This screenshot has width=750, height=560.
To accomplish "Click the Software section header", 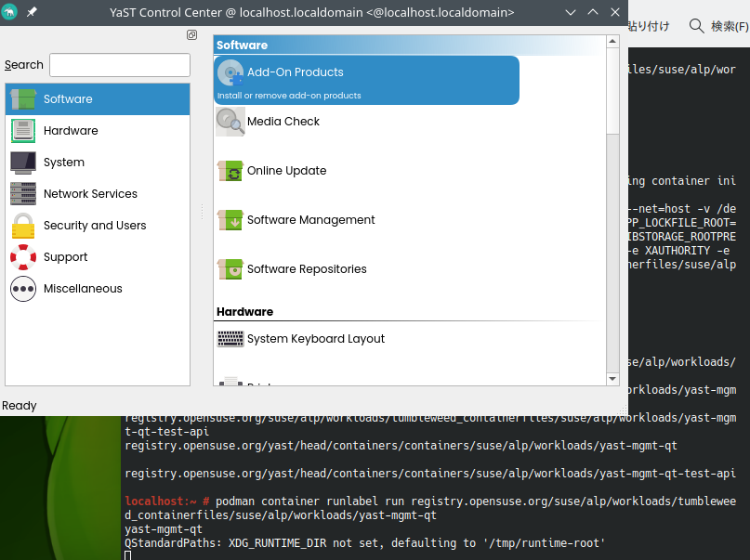I will coord(242,45).
